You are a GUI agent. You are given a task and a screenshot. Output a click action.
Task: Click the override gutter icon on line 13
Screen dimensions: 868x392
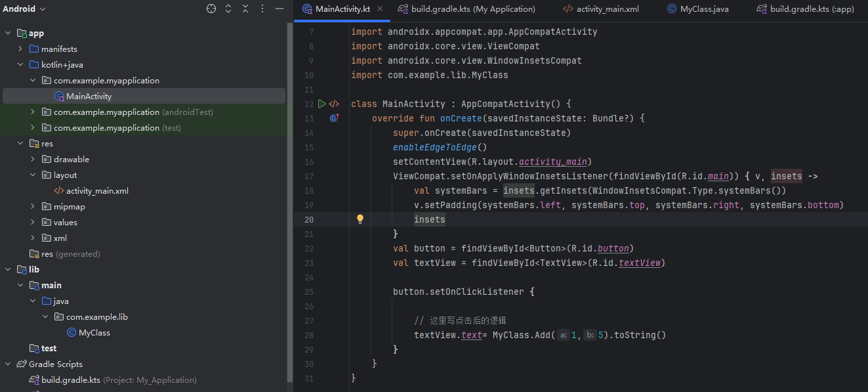click(x=334, y=118)
